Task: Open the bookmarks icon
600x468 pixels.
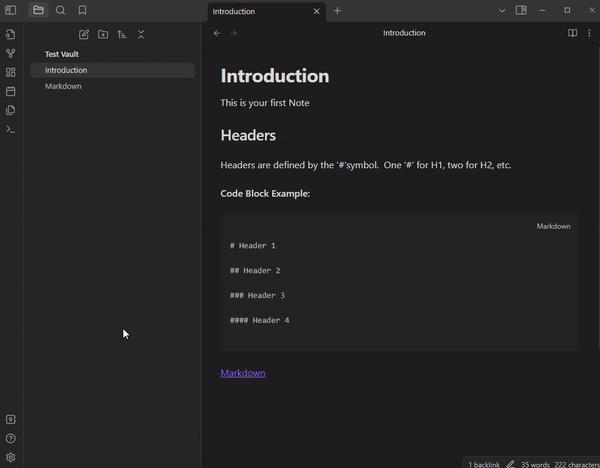Action: coord(82,10)
